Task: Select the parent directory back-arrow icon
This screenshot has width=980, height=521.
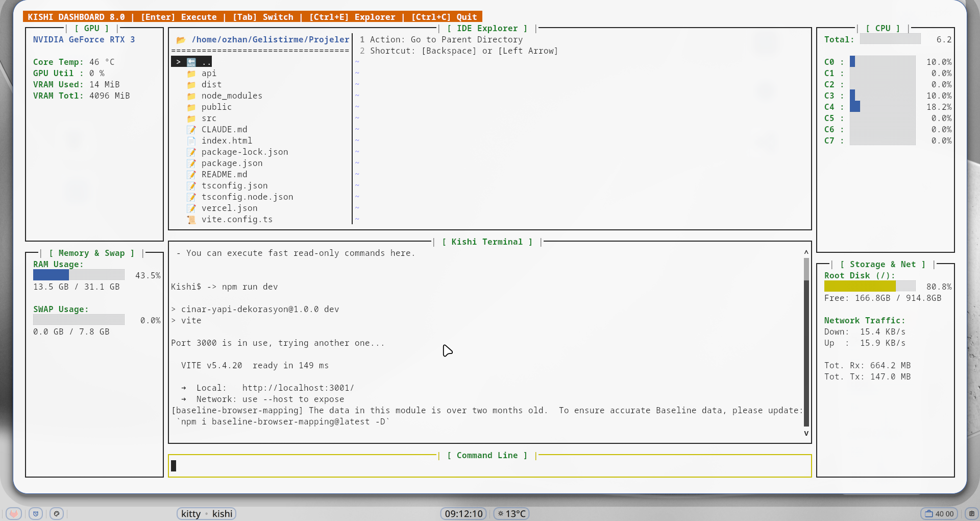Action: pyautogui.click(x=191, y=62)
